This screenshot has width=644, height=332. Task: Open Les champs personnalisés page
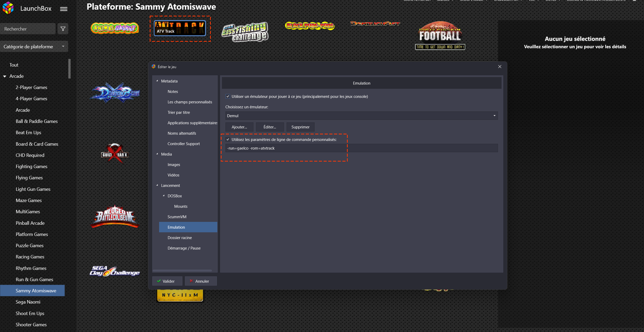[x=190, y=102]
